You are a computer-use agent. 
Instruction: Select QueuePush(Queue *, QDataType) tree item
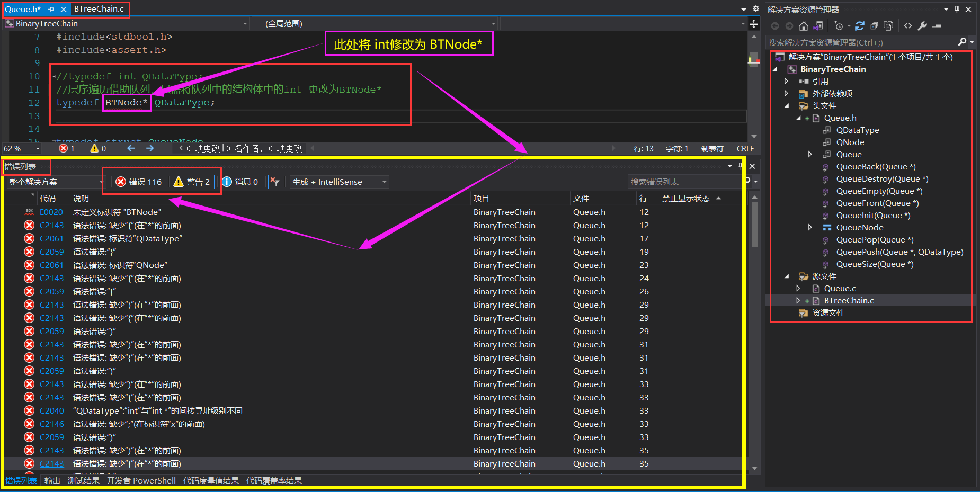[899, 252]
